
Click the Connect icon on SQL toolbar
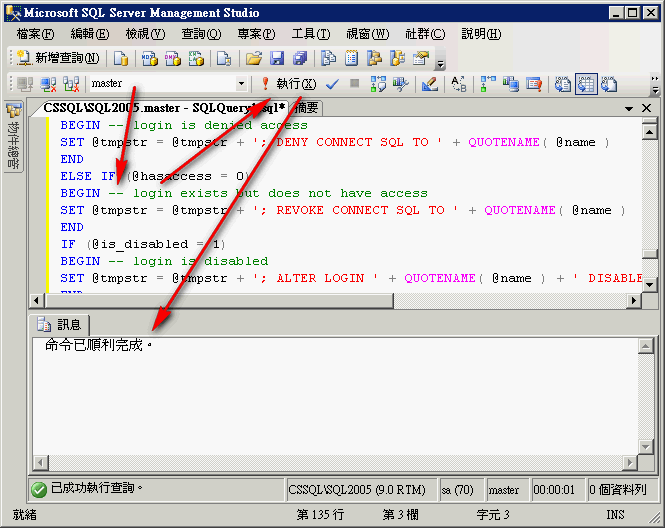click(x=25, y=84)
